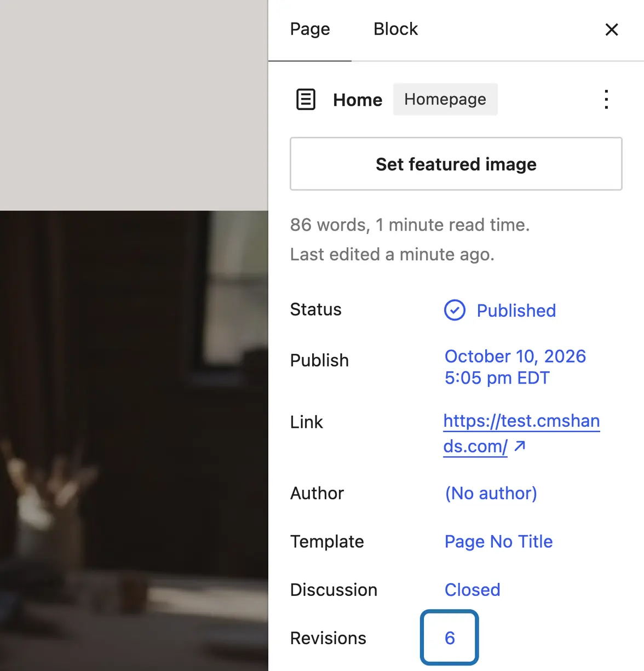Click the Link label
The width and height of the screenshot is (644, 671).
click(306, 422)
